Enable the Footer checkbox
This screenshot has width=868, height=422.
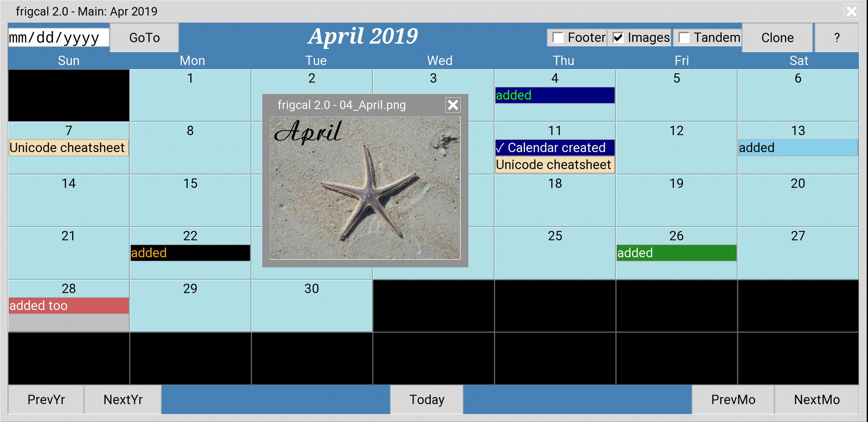click(x=558, y=38)
